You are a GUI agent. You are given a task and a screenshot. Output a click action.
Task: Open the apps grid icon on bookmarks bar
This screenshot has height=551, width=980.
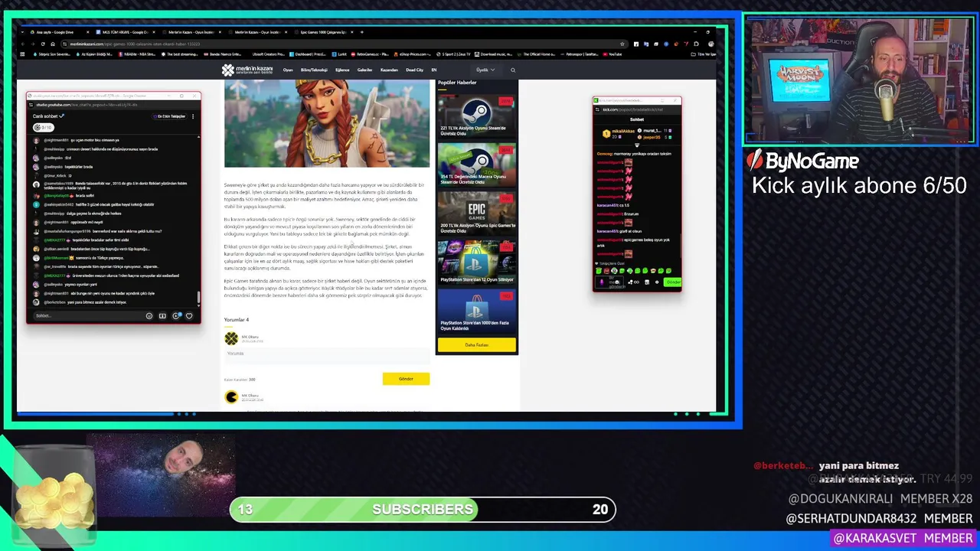point(22,54)
